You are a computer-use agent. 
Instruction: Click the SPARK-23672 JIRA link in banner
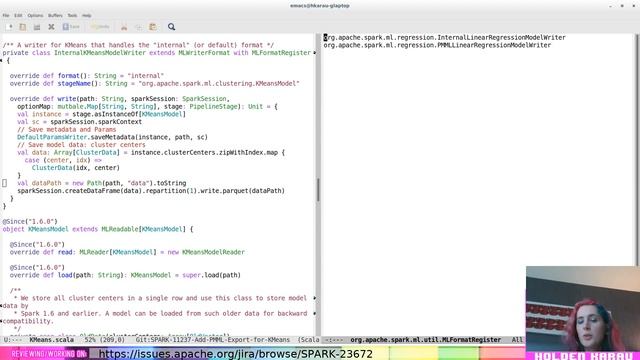(x=236, y=354)
